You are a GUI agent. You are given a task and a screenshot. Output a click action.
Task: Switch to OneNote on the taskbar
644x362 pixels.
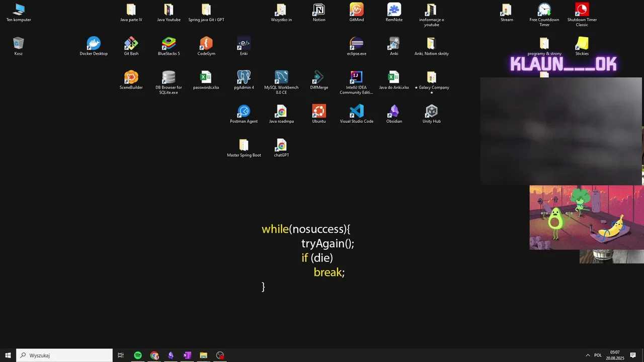point(187,355)
